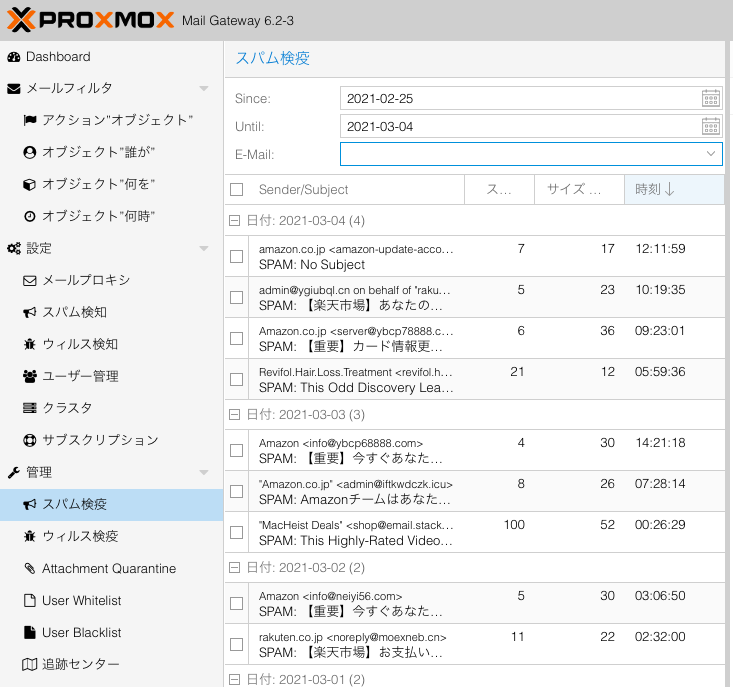Click the server icon beside クラスタ
Viewport: 733px width, 687px height.
[30, 408]
